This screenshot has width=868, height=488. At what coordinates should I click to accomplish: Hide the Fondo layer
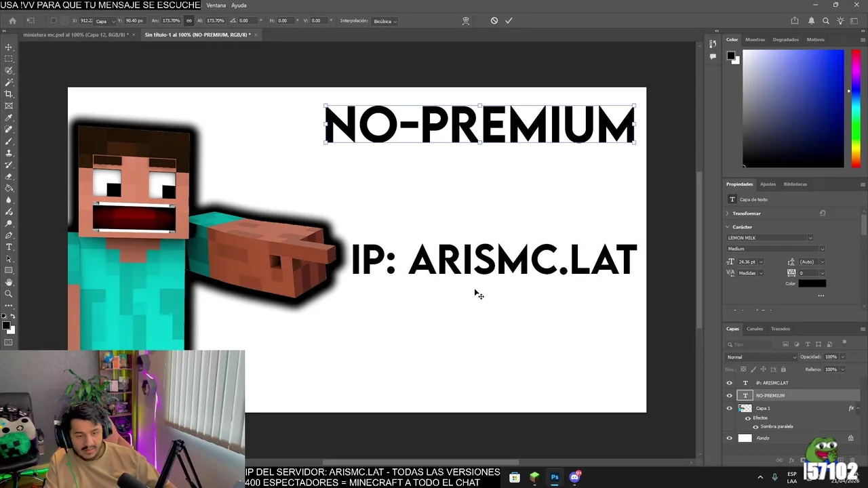coord(730,439)
